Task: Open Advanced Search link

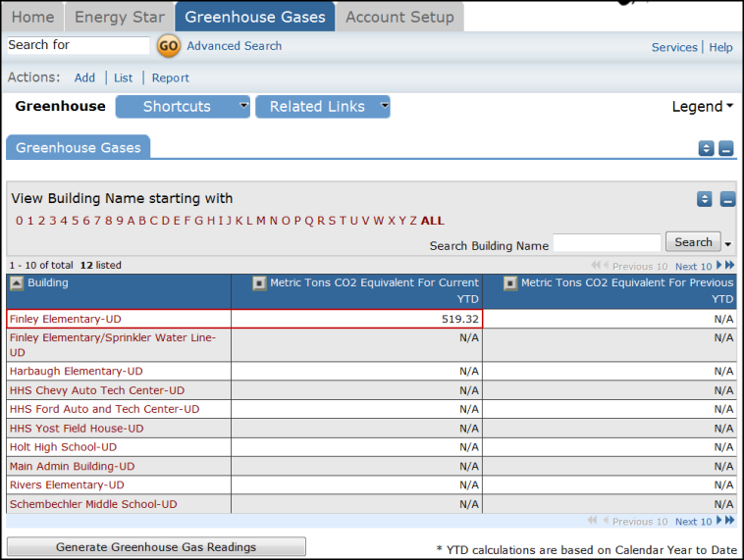Action: pyautogui.click(x=235, y=46)
